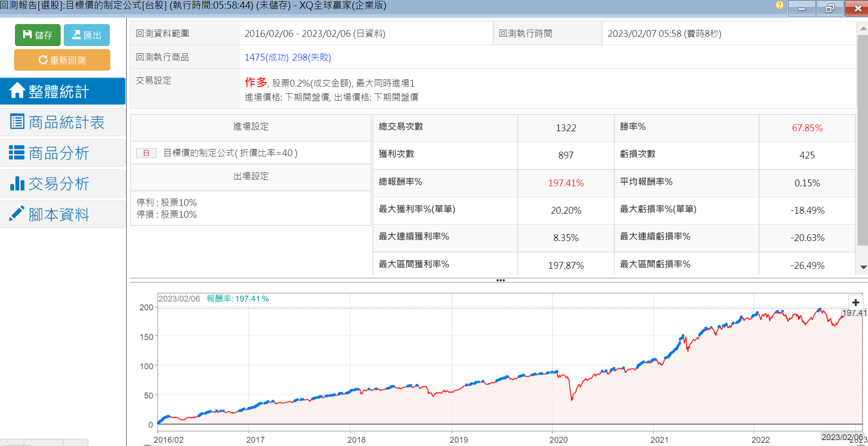The image size is (868, 446).
Task: Expand chart with the plus button
Action: click(855, 302)
